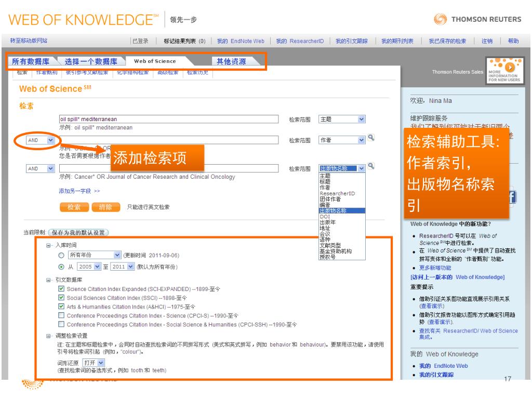This screenshot has height=399, width=532.
Task: Click sidebar 我的 EndNote Web link
Action: [x=444, y=366]
